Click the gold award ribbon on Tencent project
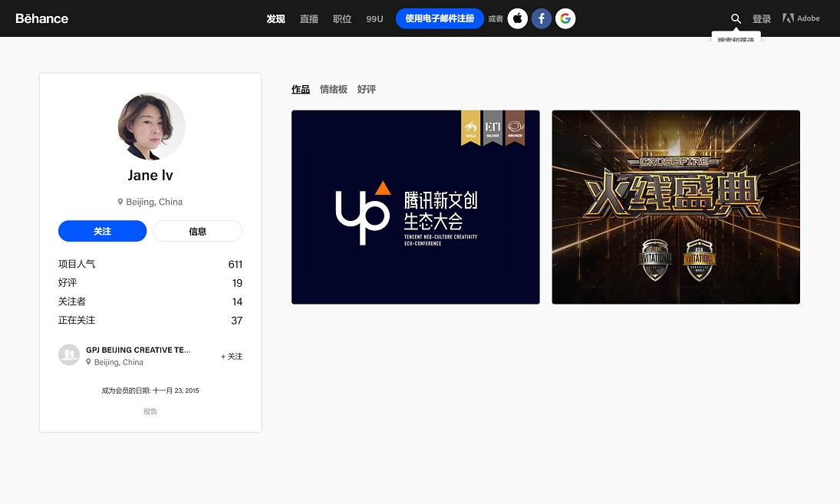This screenshot has width=840, height=504. click(x=471, y=128)
